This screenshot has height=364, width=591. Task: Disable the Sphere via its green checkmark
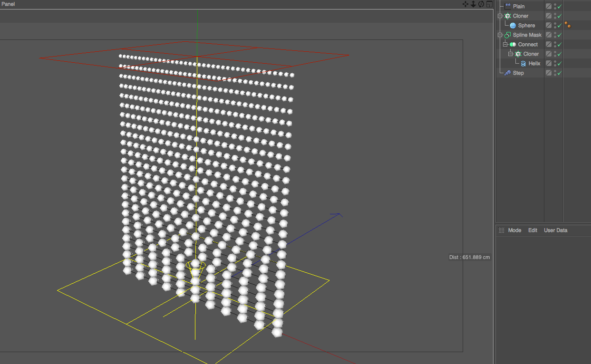click(x=560, y=25)
